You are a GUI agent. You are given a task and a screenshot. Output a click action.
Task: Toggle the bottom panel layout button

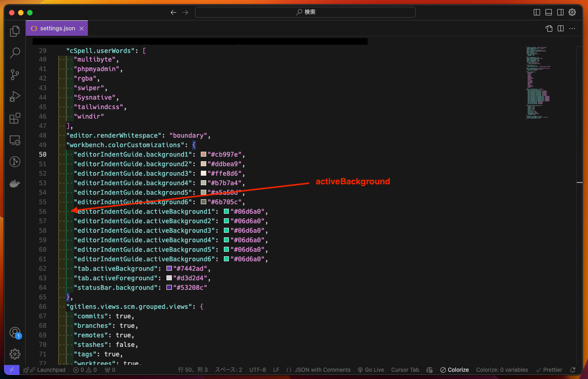pos(549,12)
